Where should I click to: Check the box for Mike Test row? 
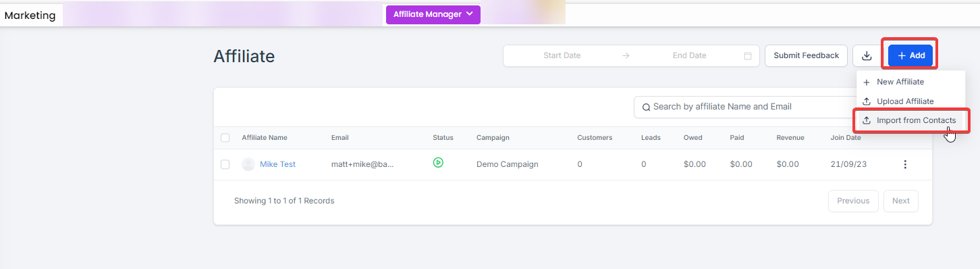pyautogui.click(x=225, y=164)
